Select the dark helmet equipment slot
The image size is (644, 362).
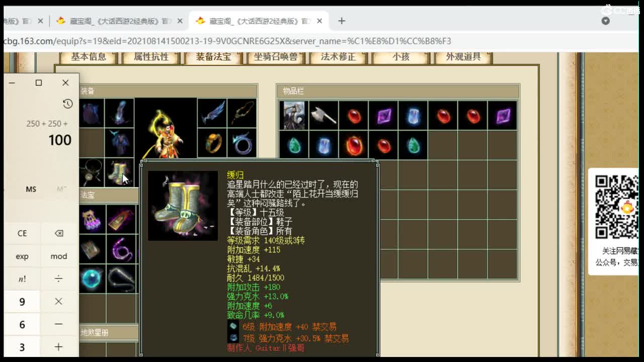(91, 113)
